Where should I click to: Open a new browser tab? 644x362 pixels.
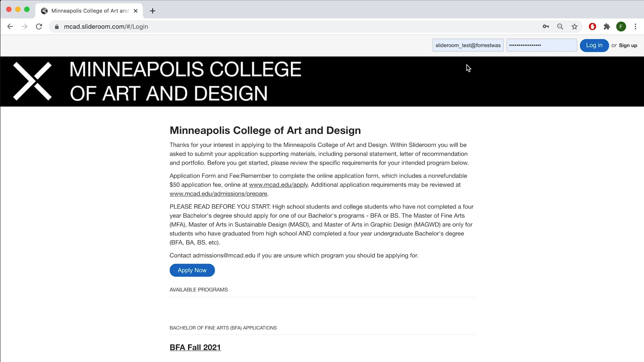(x=153, y=11)
